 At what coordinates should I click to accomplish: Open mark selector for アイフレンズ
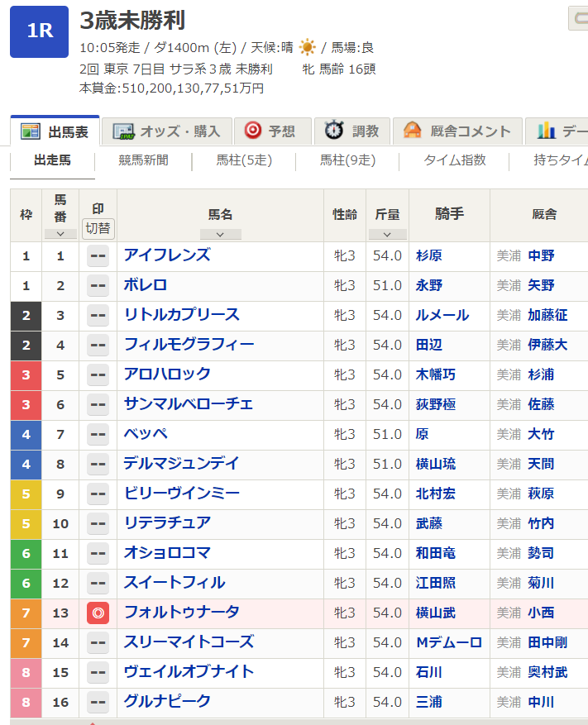point(98,256)
